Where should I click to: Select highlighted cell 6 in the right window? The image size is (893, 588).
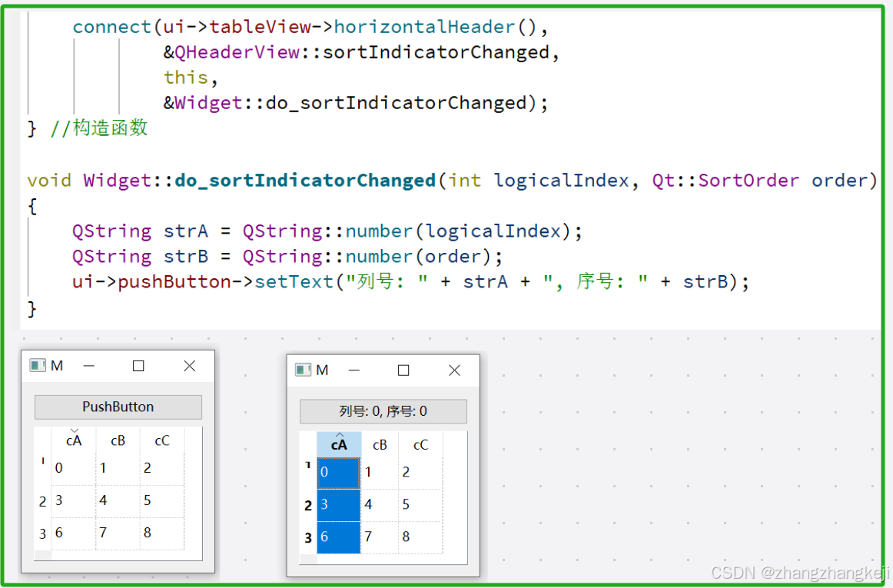pyautogui.click(x=339, y=537)
